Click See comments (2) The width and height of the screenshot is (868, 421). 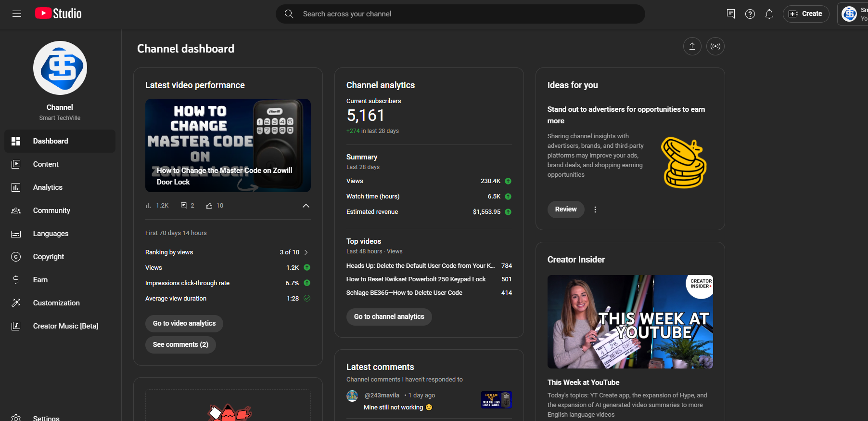(x=180, y=344)
